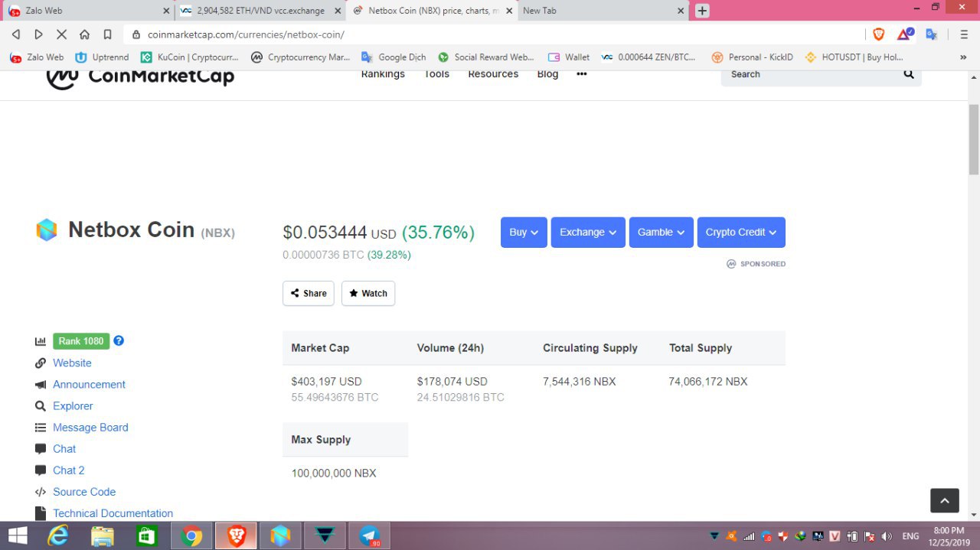This screenshot has width=980, height=550.
Task: Click the Share button
Action: click(309, 294)
